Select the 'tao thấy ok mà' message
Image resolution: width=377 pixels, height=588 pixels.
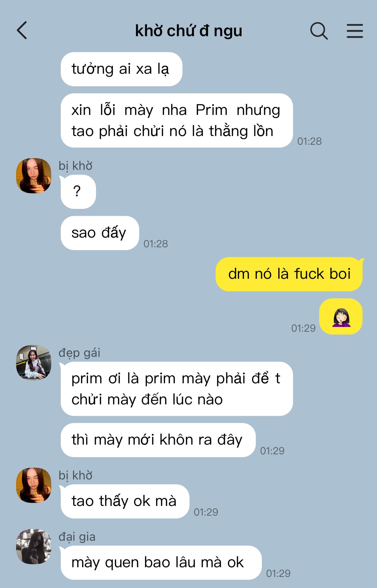[x=125, y=502]
